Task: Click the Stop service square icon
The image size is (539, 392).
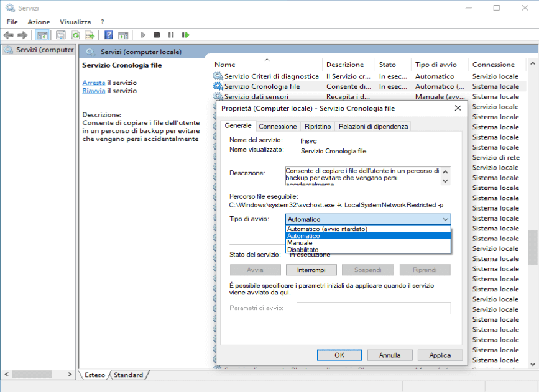Action: pyautogui.click(x=157, y=35)
